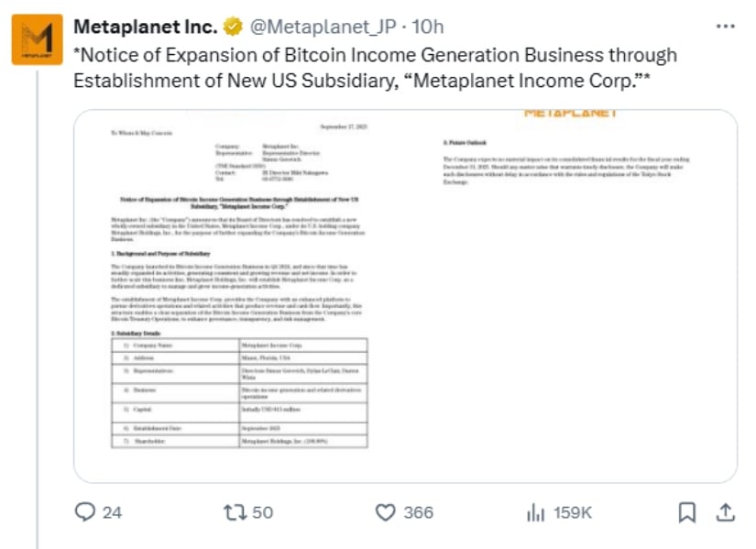
Task: Open the attached notice document image
Action: coord(405,296)
